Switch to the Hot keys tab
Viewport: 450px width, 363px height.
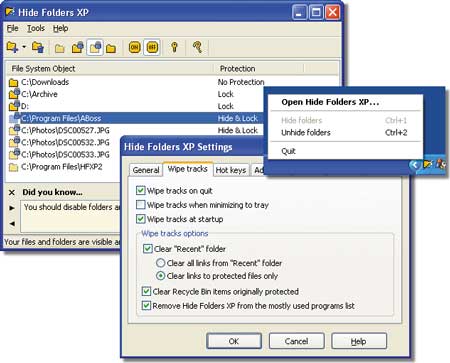(231, 170)
